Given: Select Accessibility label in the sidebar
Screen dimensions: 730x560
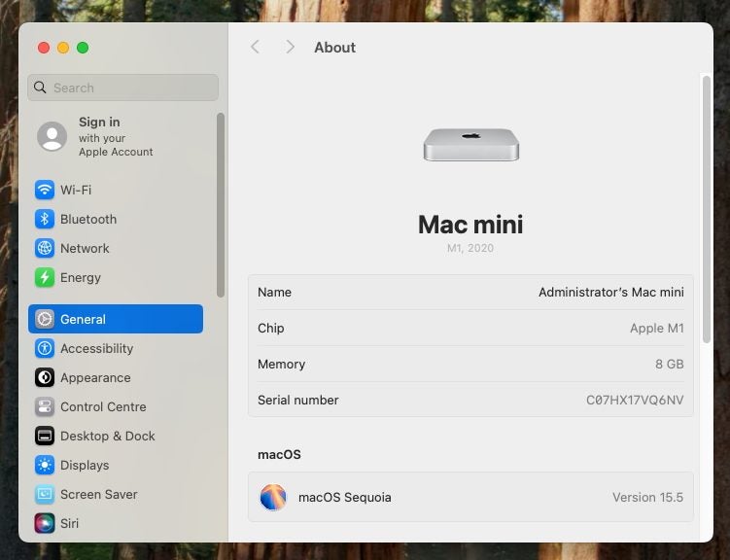Looking at the screenshot, I should 97,348.
